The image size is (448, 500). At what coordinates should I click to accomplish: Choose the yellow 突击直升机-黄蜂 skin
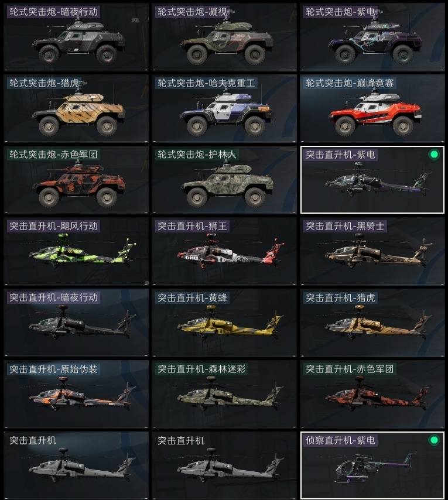(x=224, y=323)
